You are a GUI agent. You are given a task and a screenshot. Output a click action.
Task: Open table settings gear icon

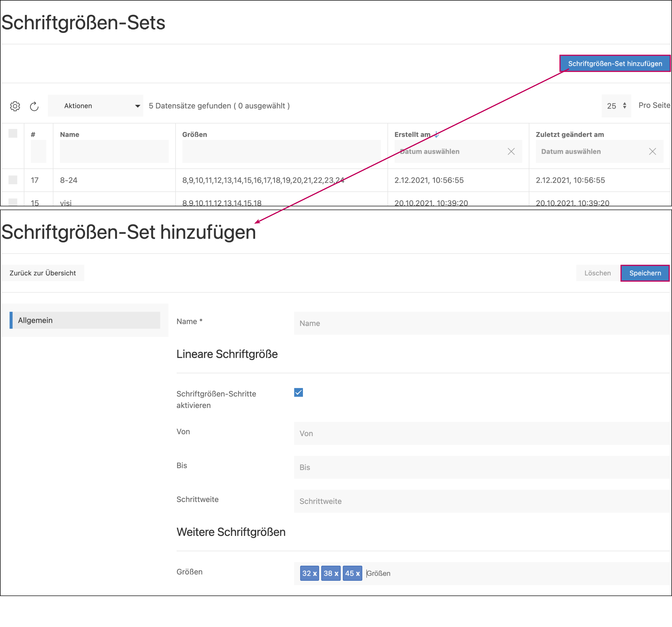[15, 106]
